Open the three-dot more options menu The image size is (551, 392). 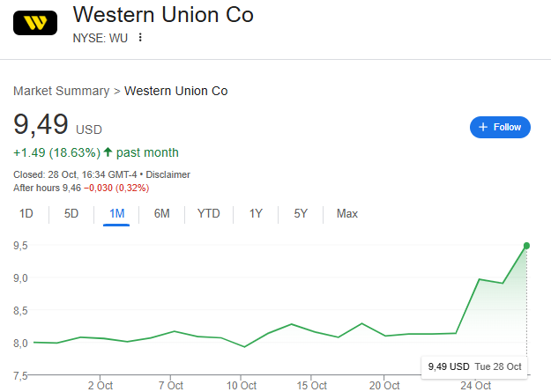[139, 37]
